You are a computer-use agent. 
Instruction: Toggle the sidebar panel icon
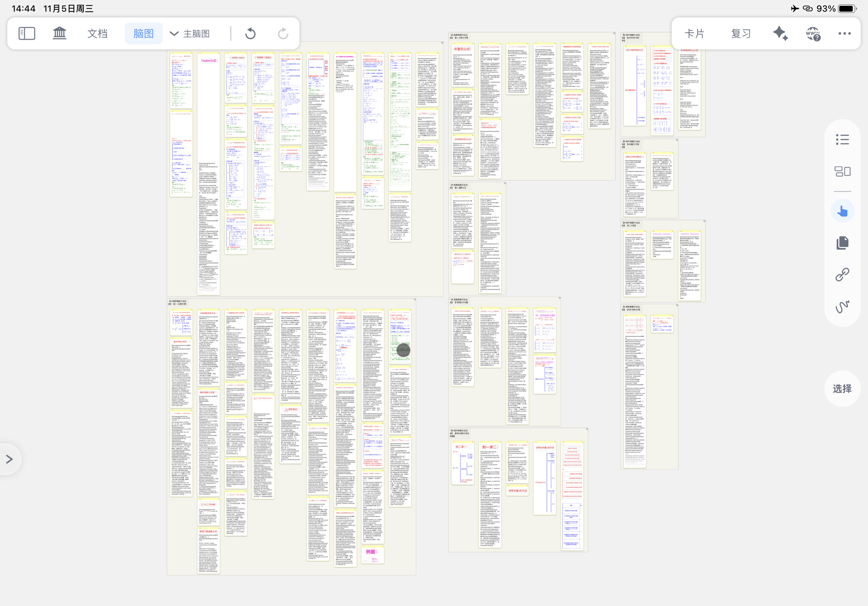(27, 34)
